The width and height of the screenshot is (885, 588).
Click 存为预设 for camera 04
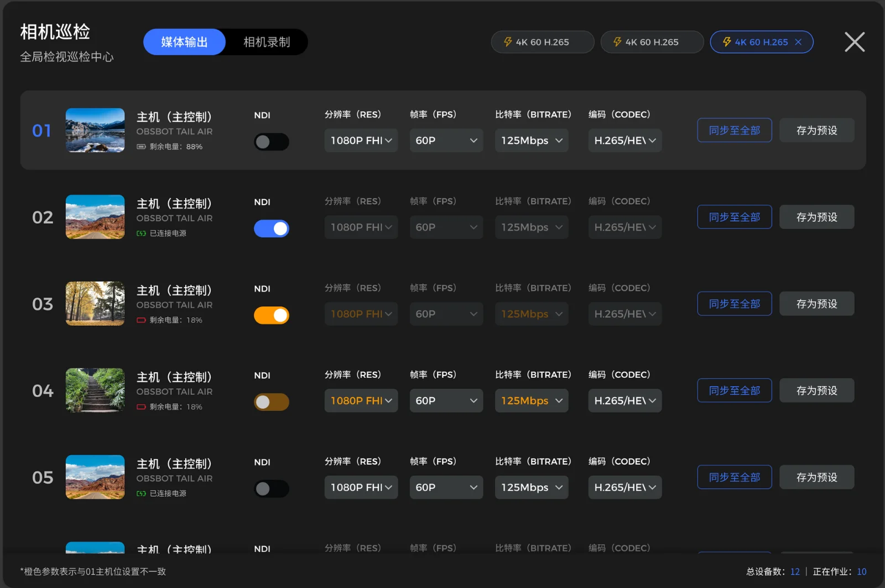[x=817, y=391]
